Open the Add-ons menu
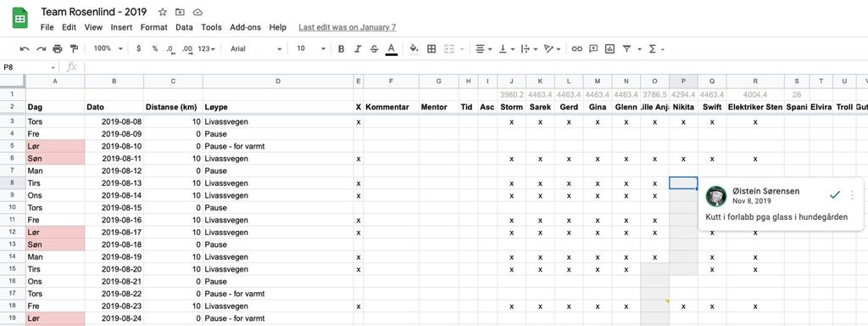The width and height of the screenshot is (868, 326). 246,27
